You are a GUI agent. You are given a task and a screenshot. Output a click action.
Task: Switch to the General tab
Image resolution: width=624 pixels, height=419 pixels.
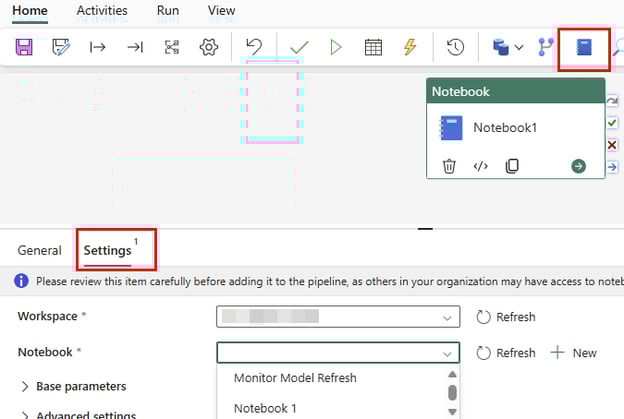pyautogui.click(x=40, y=251)
